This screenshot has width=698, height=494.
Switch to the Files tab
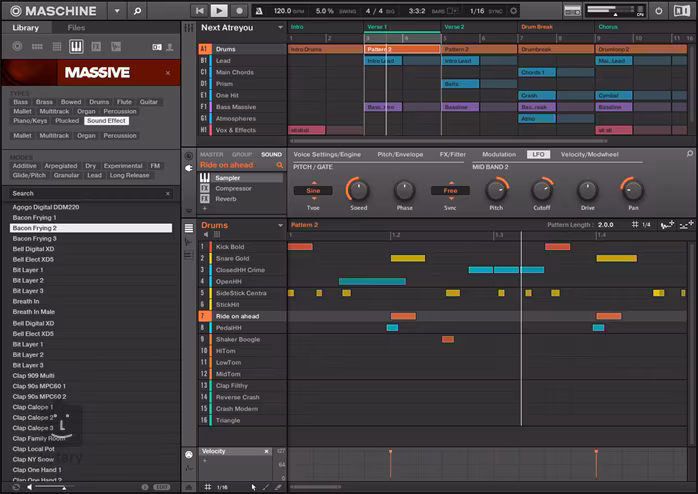point(76,28)
